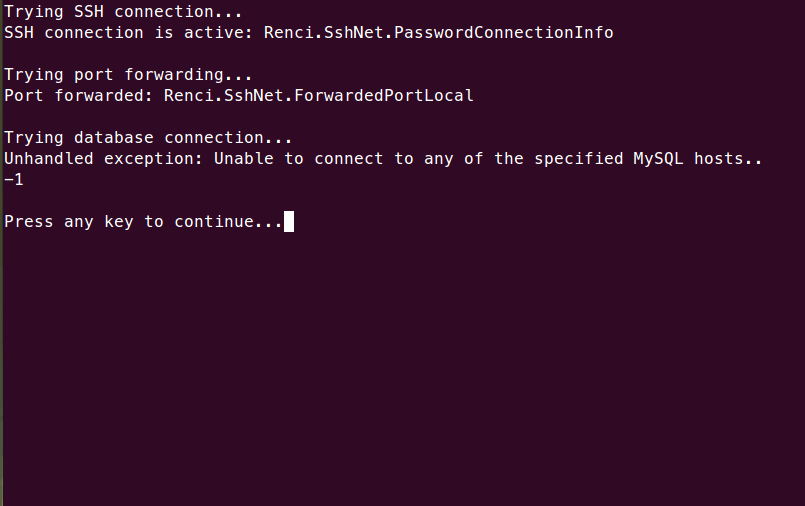Click the "Trying port forwarding..." line
This screenshot has width=805, height=506.
pos(128,74)
